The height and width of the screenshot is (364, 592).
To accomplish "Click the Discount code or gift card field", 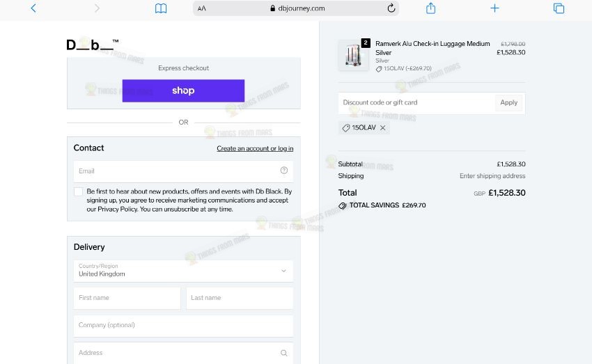I will coord(416,102).
